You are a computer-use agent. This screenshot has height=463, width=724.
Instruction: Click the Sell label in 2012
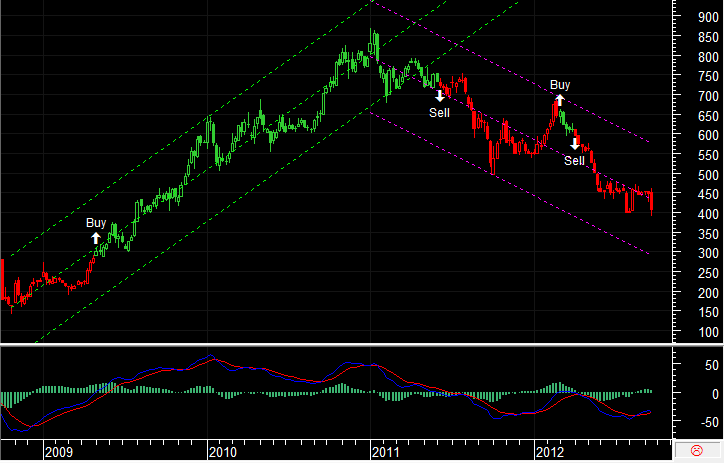point(574,161)
